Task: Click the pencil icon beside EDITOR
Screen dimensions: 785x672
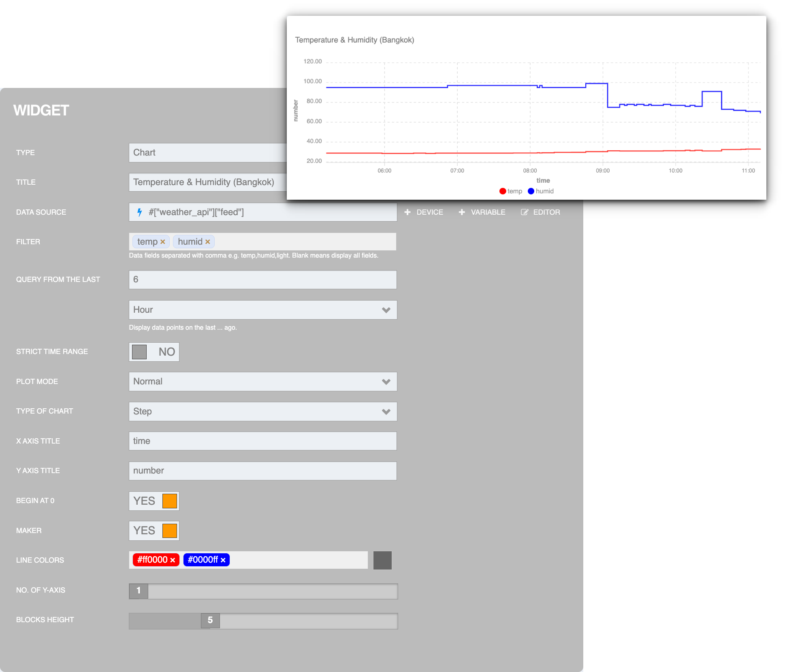Action: click(525, 212)
